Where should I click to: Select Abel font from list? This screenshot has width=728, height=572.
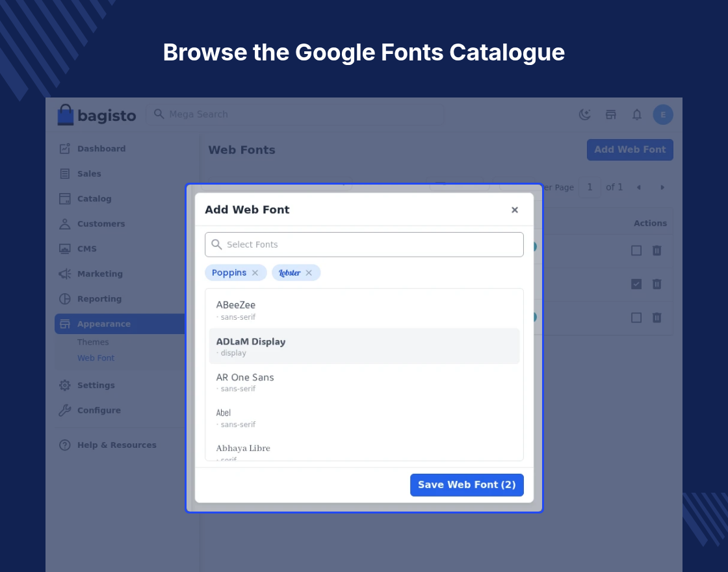(364, 418)
